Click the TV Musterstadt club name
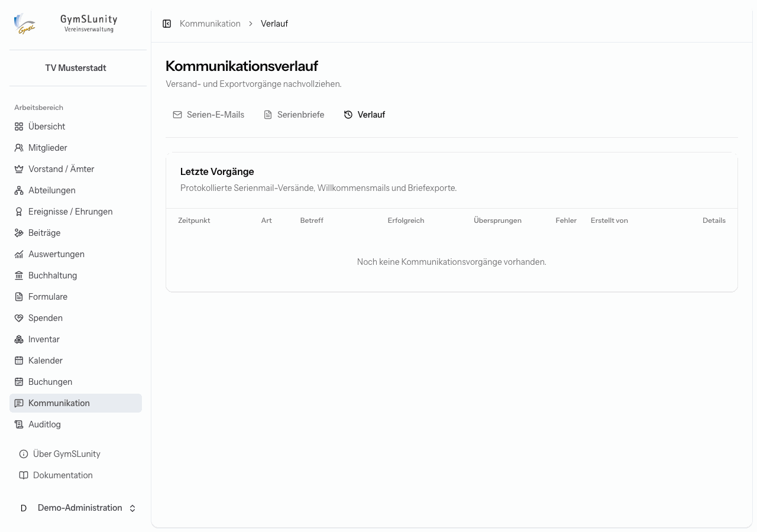 pyautogui.click(x=76, y=68)
